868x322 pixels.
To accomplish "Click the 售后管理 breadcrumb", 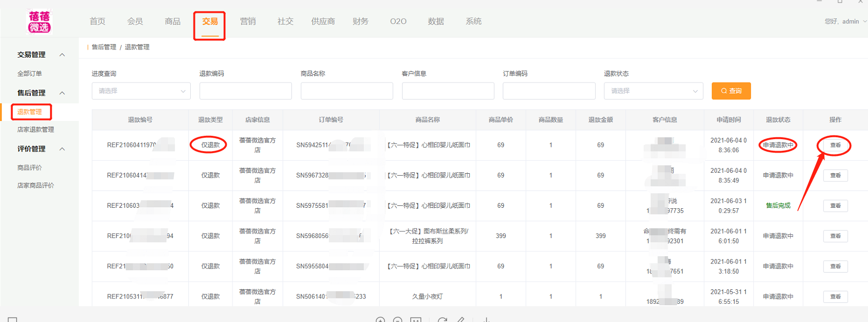I will [x=104, y=47].
